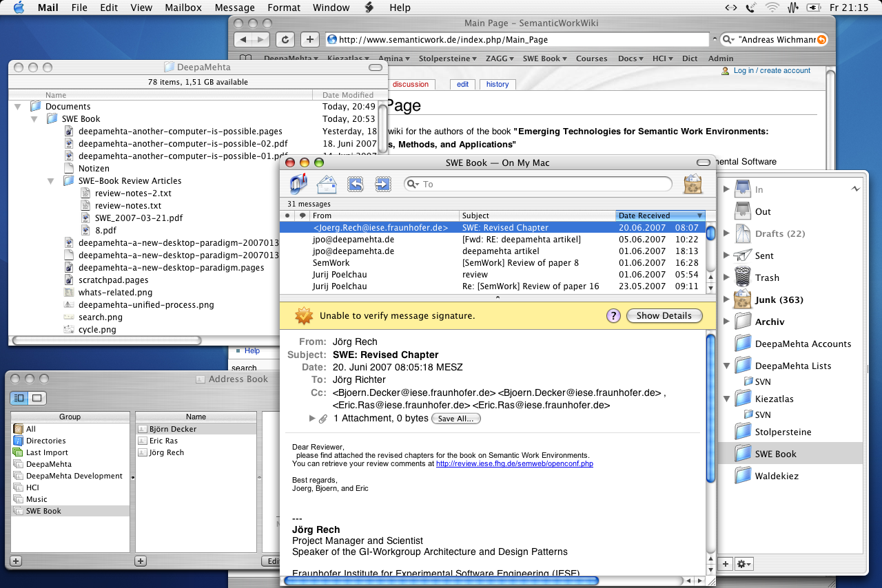The image size is (882, 588).
Task: Toggle toolbar pill button in DeepaMehta window
Action: pyautogui.click(x=376, y=67)
